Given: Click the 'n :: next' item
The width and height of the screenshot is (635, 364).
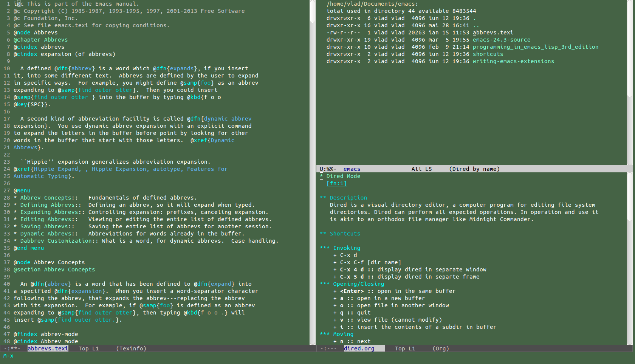Looking at the screenshot, I should 352,341.
